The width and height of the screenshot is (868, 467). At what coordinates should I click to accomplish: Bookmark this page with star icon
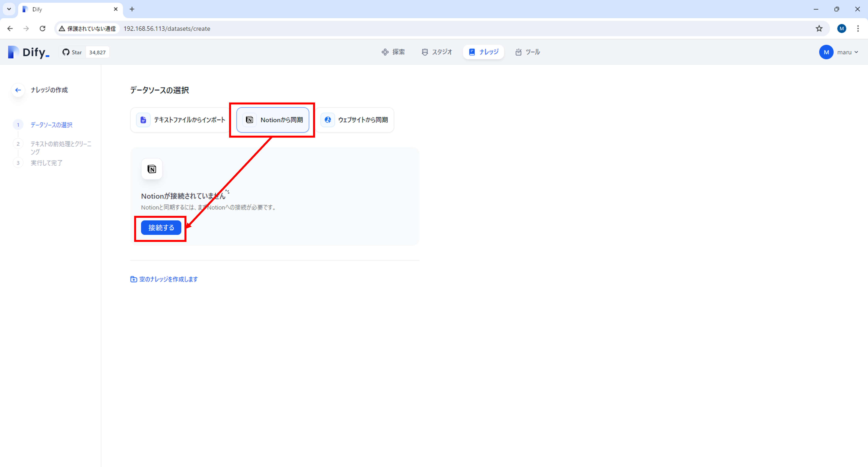(x=819, y=29)
